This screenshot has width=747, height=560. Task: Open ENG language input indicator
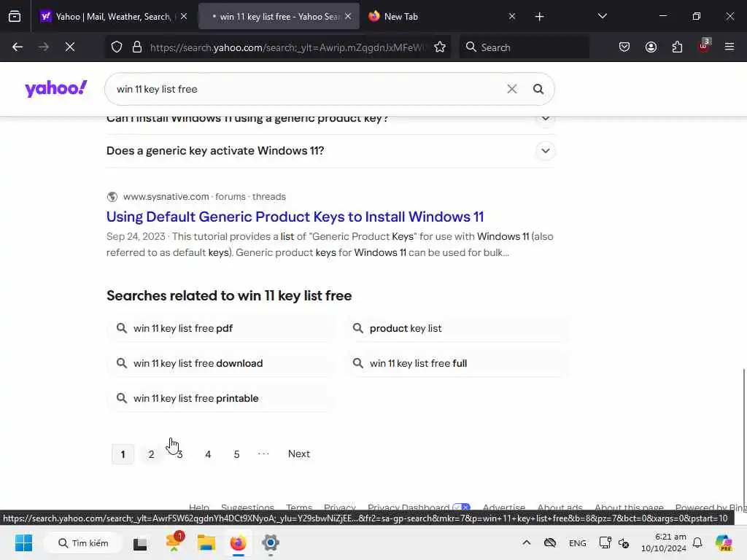[x=578, y=542]
